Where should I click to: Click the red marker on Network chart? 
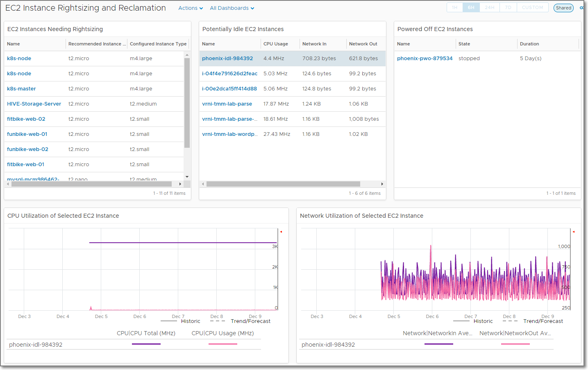click(x=574, y=232)
